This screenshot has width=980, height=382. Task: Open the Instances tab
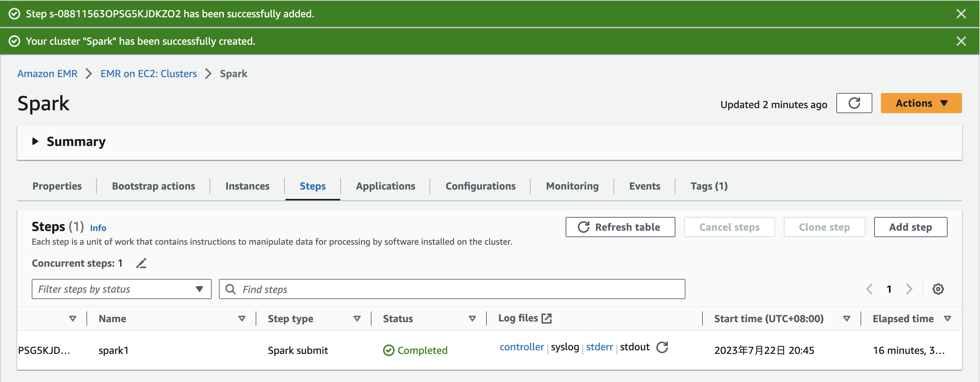[x=247, y=186]
